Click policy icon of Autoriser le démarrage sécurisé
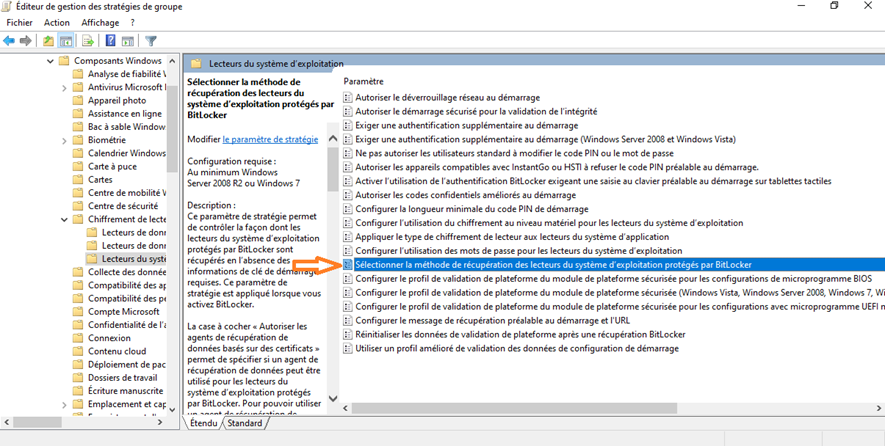This screenshot has height=446, width=885. point(348,112)
